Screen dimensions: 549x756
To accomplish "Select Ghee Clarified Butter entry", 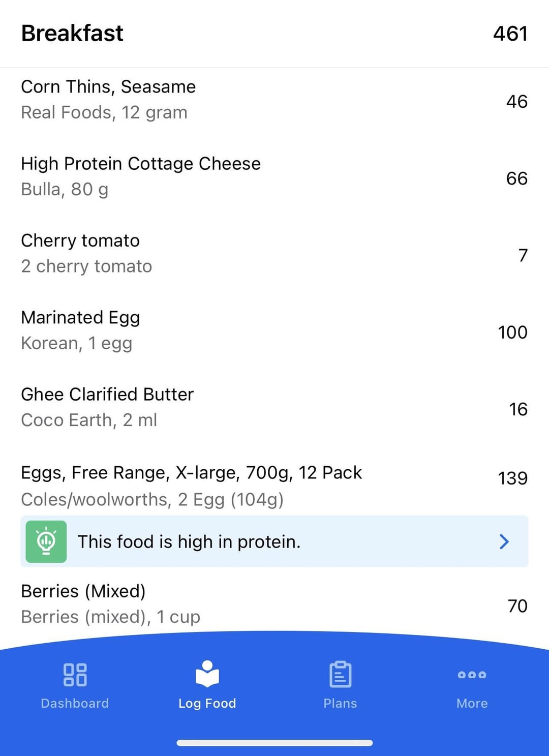I will [x=274, y=407].
